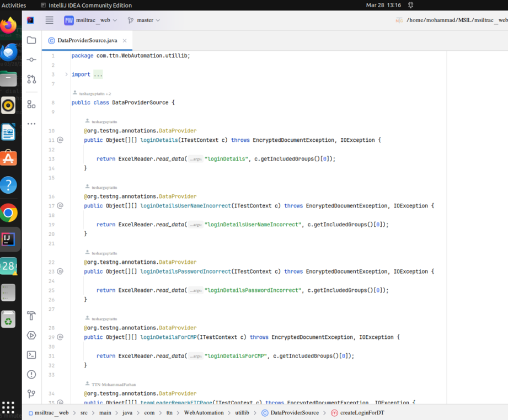
Task: Open the msiltrac_web project dropdown
Action: click(93, 20)
